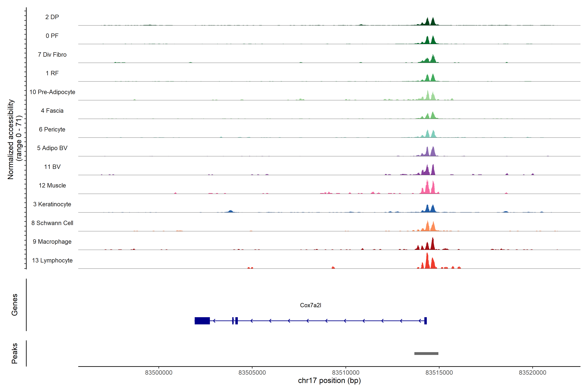
Task: Click the Genes panel label
Action: click(15, 304)
